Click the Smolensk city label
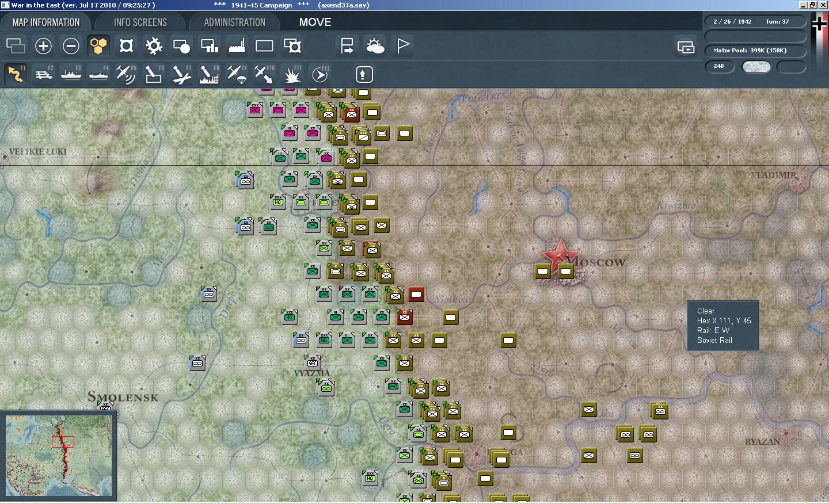This screenshot has height=504, width=829. pos(123,396)
